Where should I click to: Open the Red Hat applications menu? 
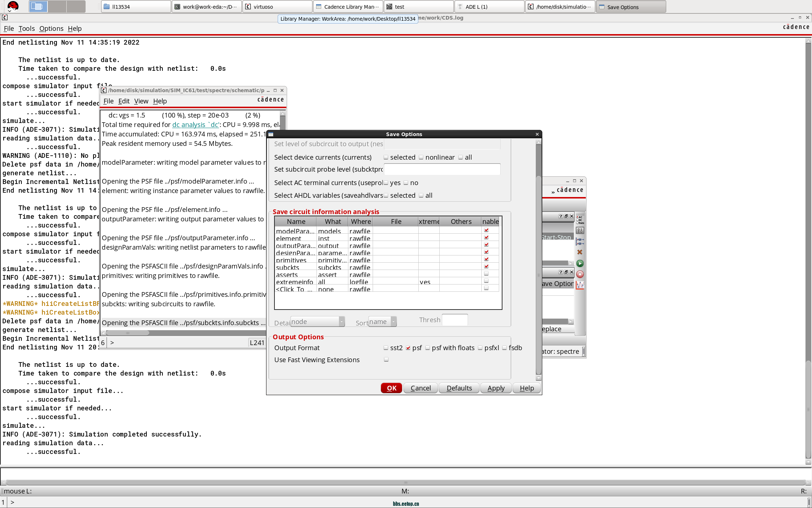pos(13,6)
